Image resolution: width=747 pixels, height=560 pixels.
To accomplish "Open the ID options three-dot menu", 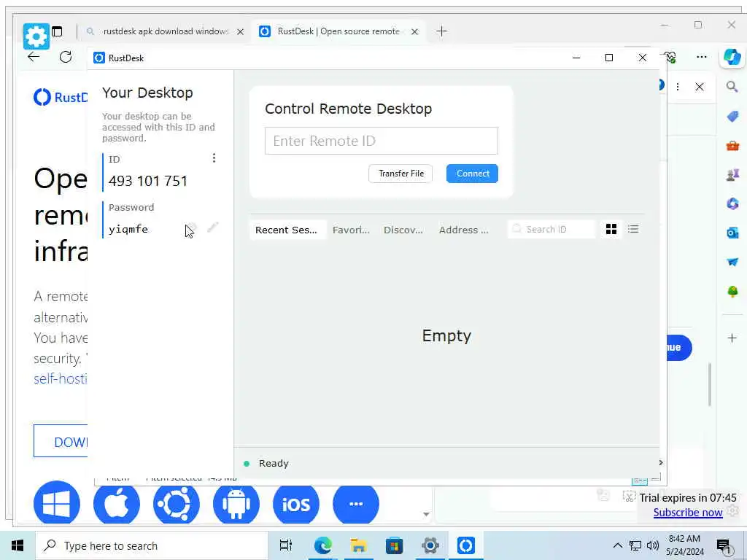I will click(x=214, y=158).
